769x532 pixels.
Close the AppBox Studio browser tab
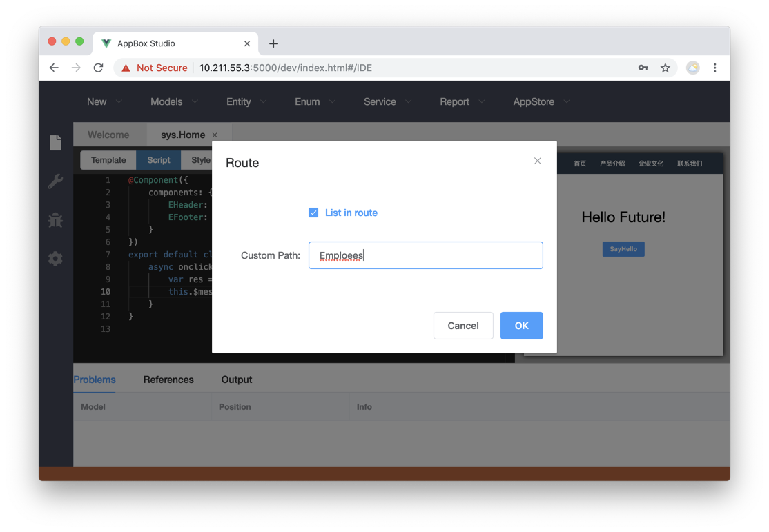(x=247, y=43)
